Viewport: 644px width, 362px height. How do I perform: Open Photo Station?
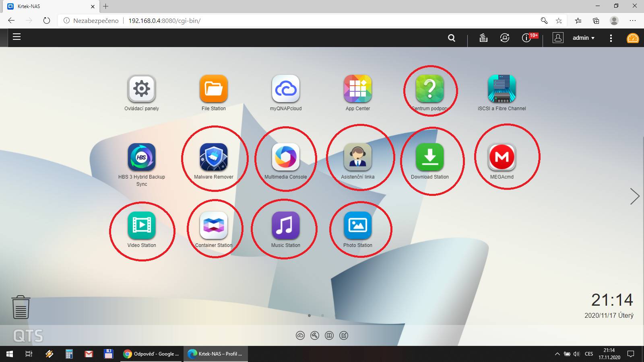(x=358, y=225)
